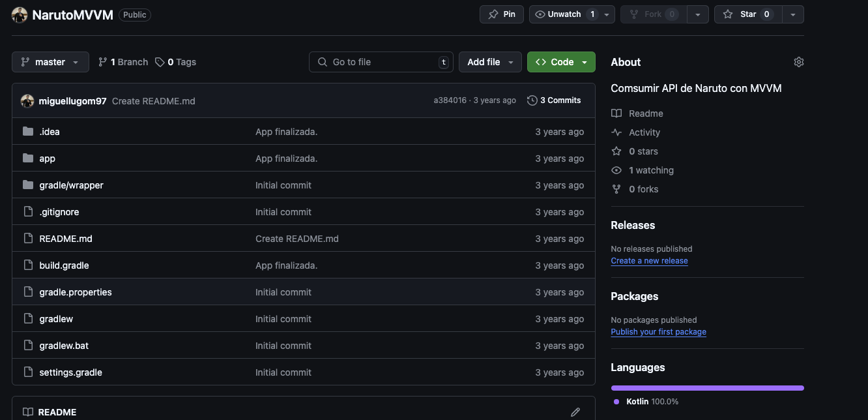The image size is (868, 420).
Task: Open the Readme link in About
Action: tap(637, 113)
